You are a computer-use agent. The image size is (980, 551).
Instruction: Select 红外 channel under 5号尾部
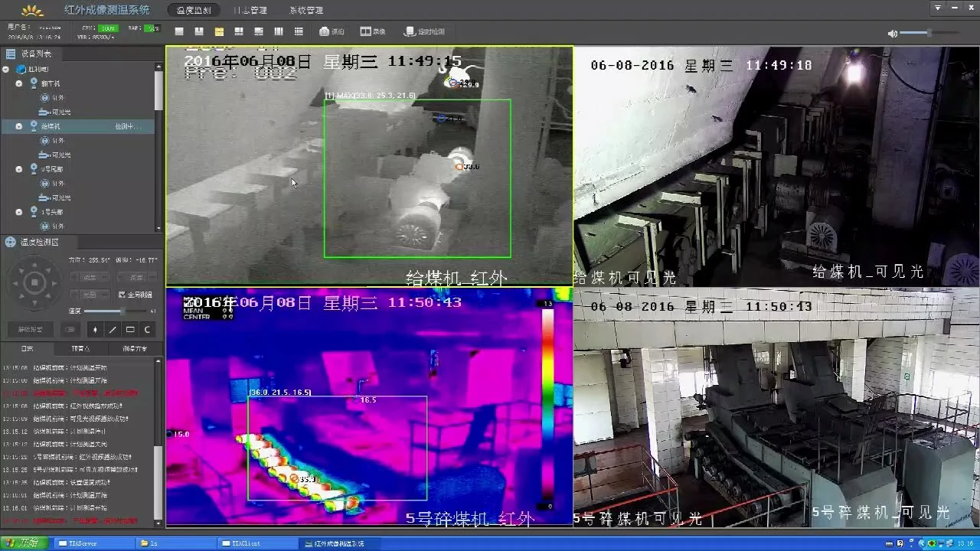53,183
